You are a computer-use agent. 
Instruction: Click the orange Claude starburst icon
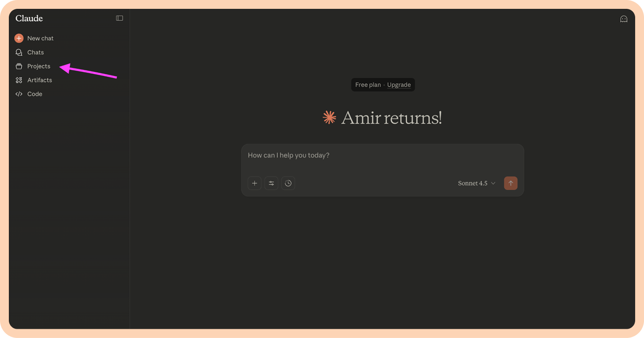[330, 117]
